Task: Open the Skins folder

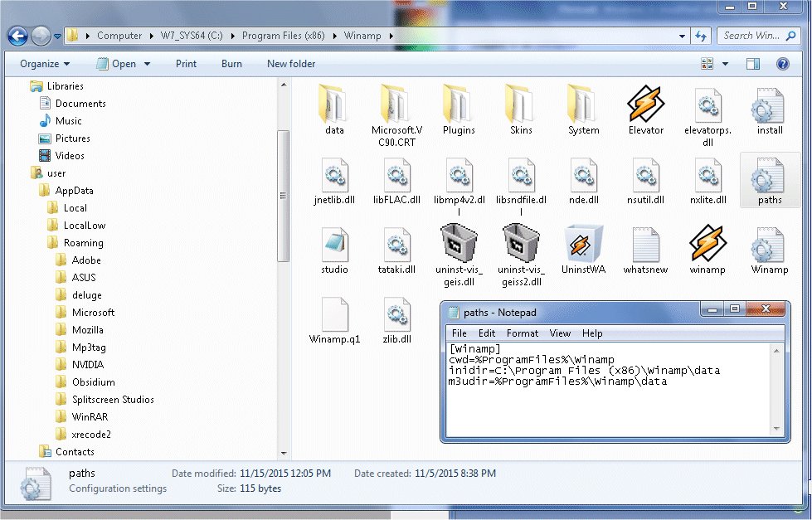Action: tap(521, 109)
